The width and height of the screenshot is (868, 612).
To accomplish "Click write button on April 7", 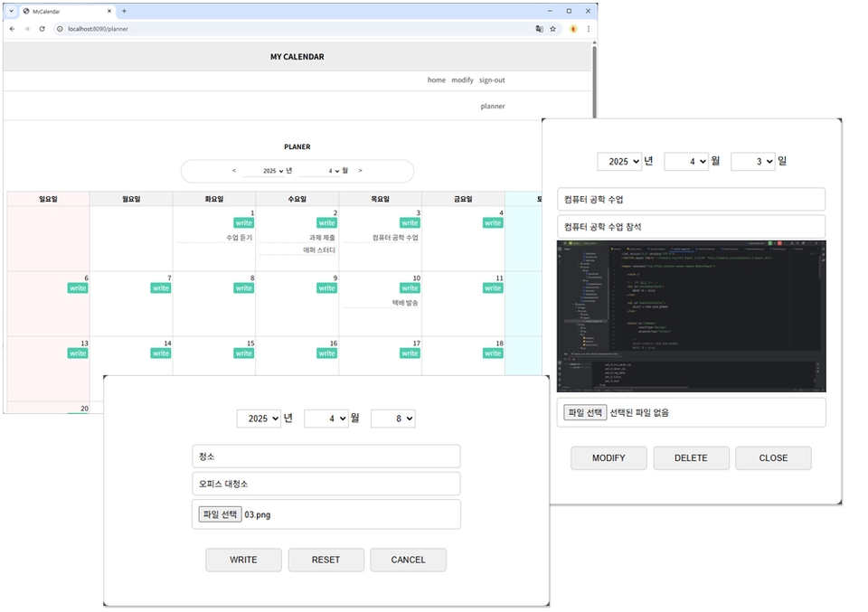I will coord(161,288).
